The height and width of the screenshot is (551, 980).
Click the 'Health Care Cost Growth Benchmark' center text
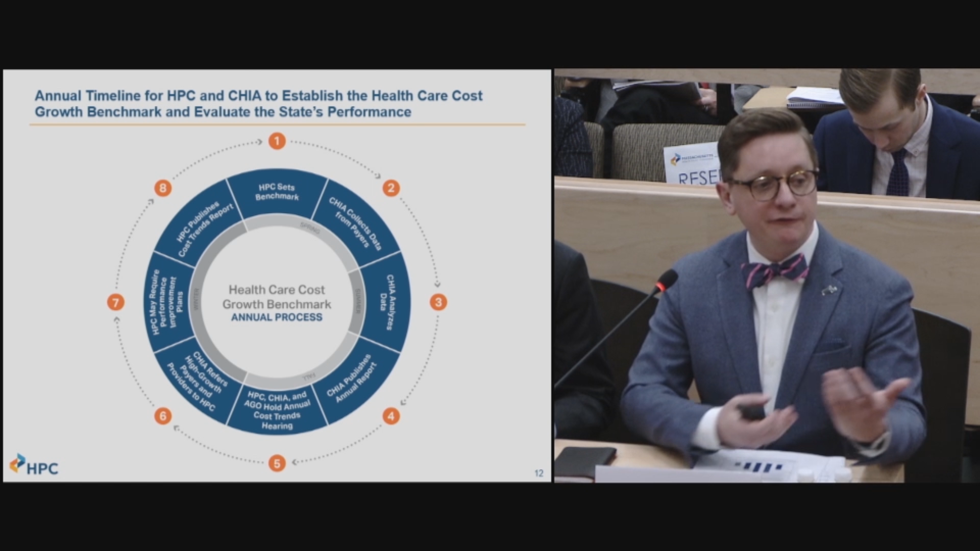pos(277,297)
